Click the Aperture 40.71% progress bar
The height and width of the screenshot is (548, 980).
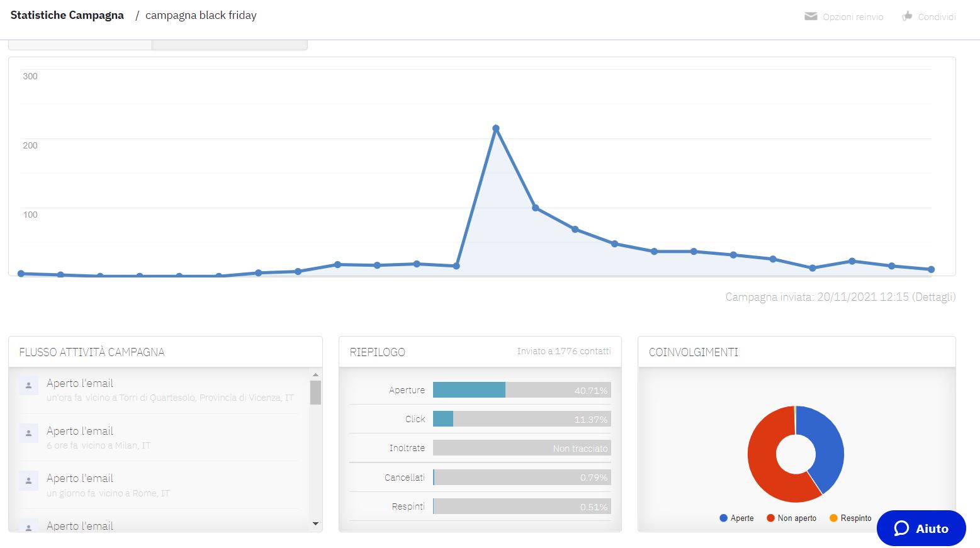coord(522,390)
